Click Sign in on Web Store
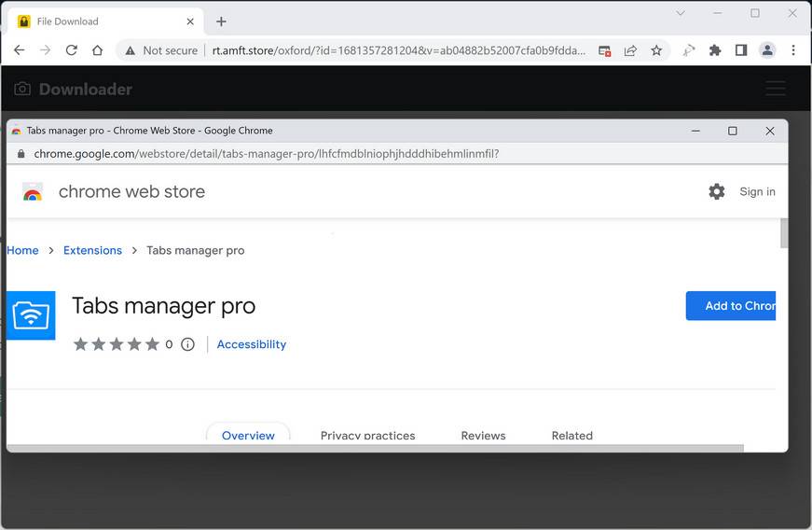 click(758, 191)
